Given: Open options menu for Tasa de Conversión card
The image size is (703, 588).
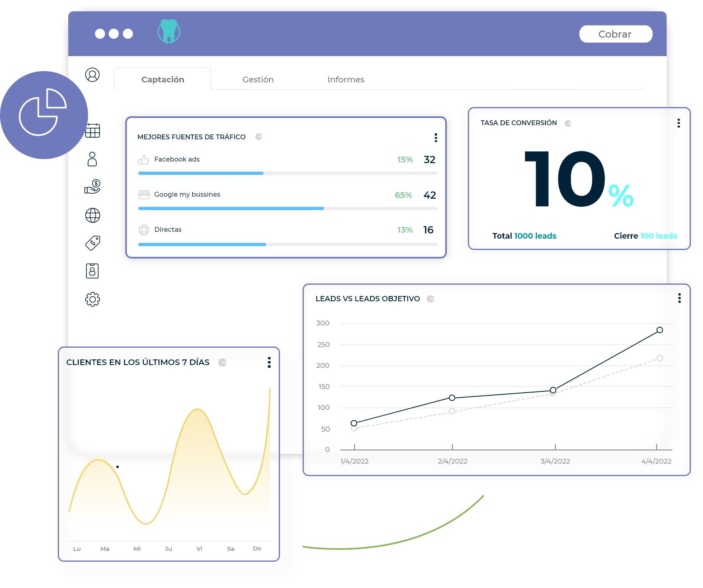Looking at the screenshot, I should tap(678, 123).
